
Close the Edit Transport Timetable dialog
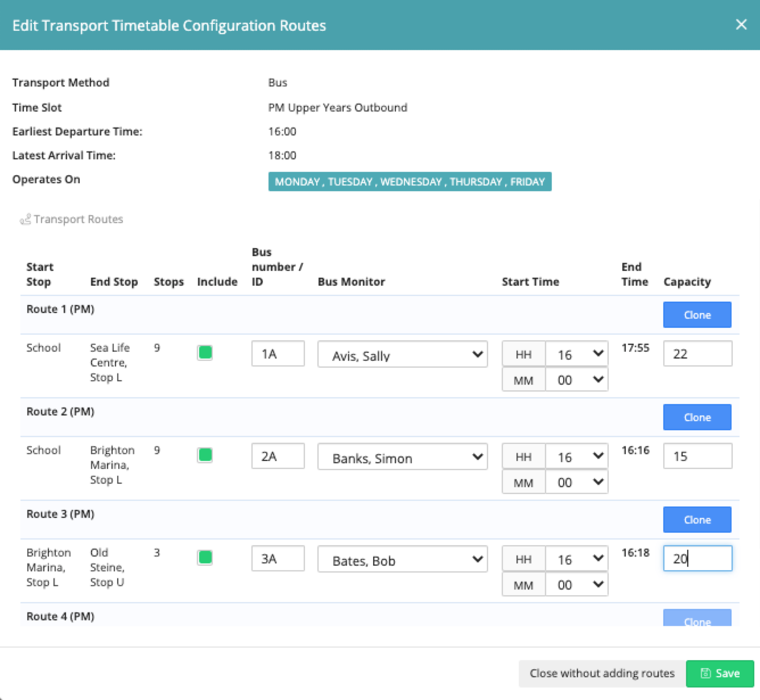click(741, 24)
